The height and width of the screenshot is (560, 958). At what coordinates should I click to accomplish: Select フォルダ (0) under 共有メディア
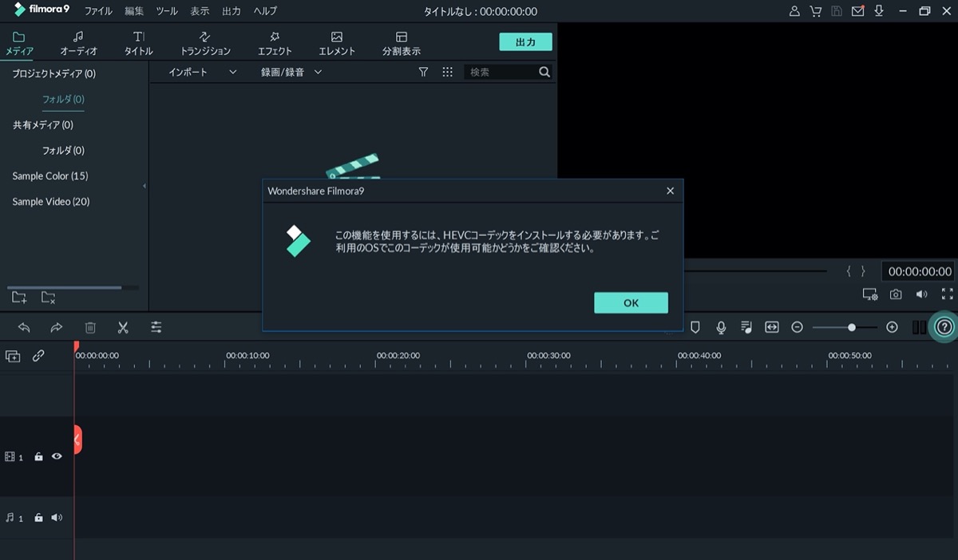point(63,150)
